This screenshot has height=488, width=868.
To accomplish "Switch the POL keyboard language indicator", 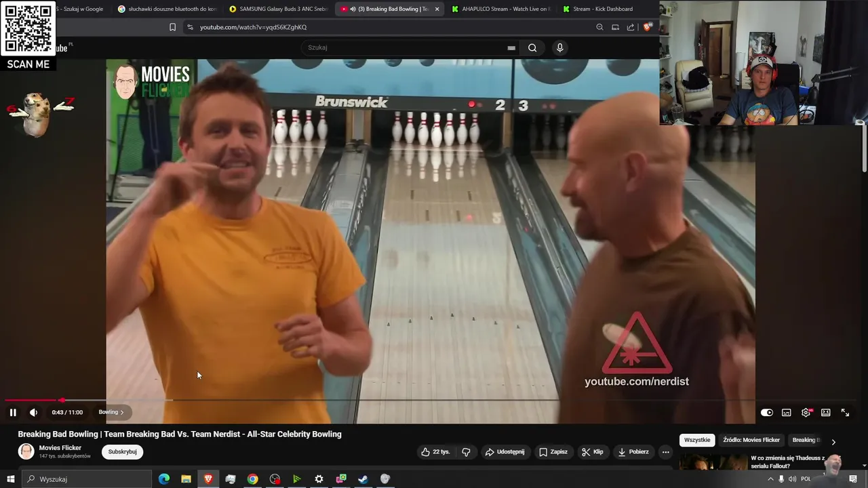I will point(806,479).
